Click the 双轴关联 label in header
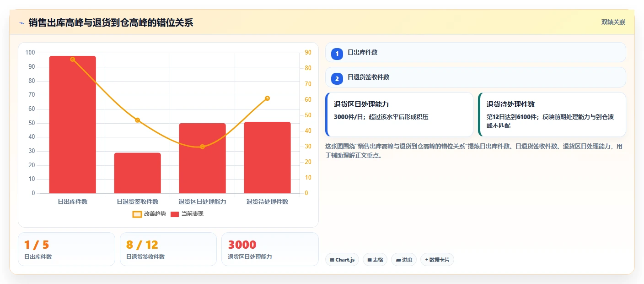 coord(613,22)
